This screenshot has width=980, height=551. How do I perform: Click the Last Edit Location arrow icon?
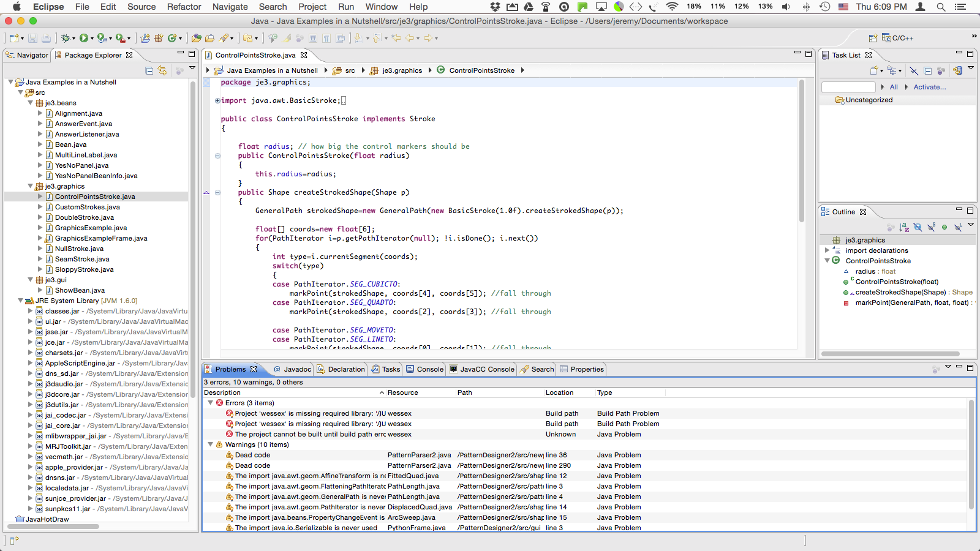pos(396,38)
